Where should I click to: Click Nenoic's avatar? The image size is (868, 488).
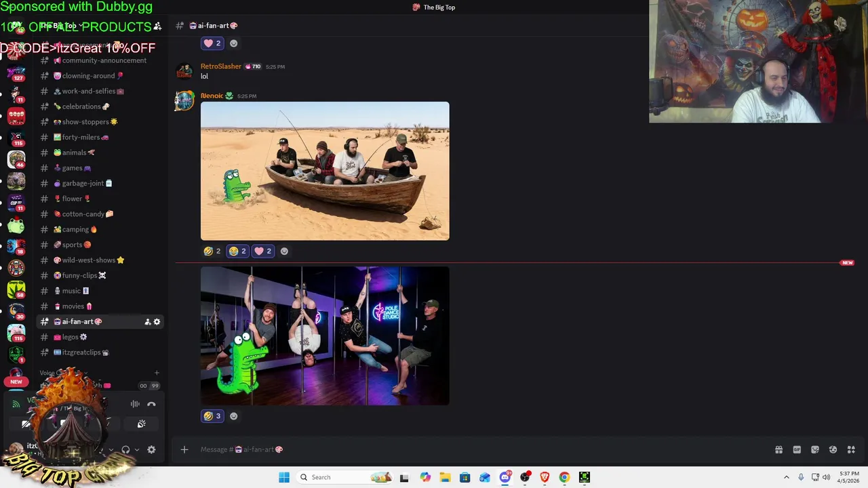point(184,101)
